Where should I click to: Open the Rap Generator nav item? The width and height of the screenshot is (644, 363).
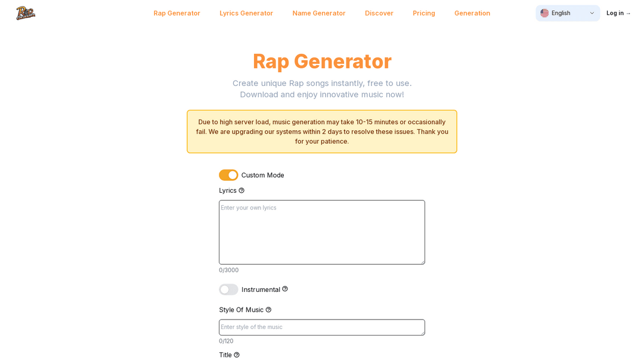pyautogui.click(x=177, y=13)
